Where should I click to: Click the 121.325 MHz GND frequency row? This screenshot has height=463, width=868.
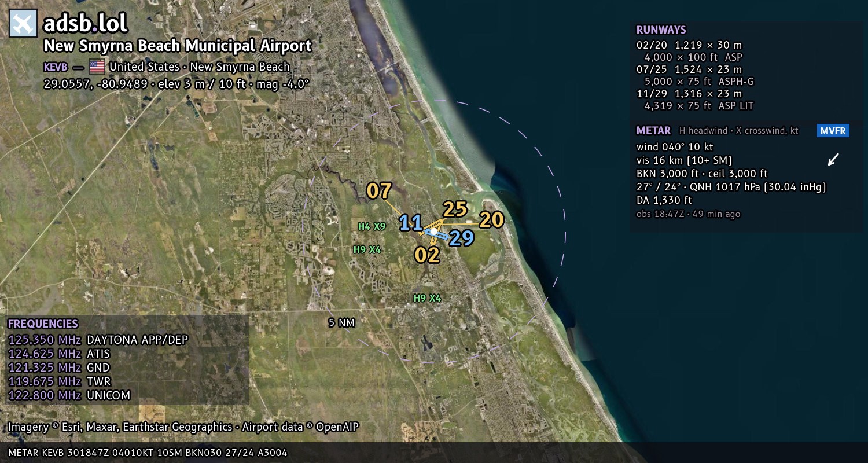pyautogui.click(x=59, y=368)
